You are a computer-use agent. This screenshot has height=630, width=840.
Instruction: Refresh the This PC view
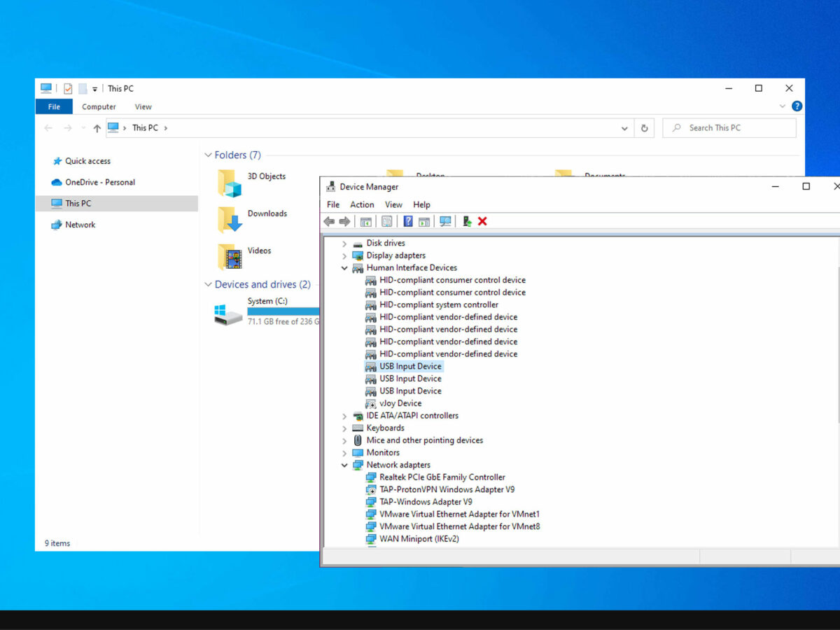click(x=644, y=128)
